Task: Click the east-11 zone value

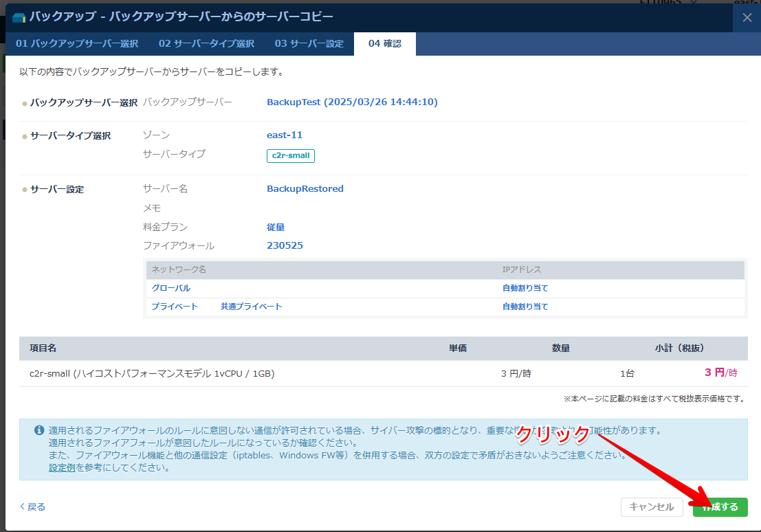Action: click(285, 135)
